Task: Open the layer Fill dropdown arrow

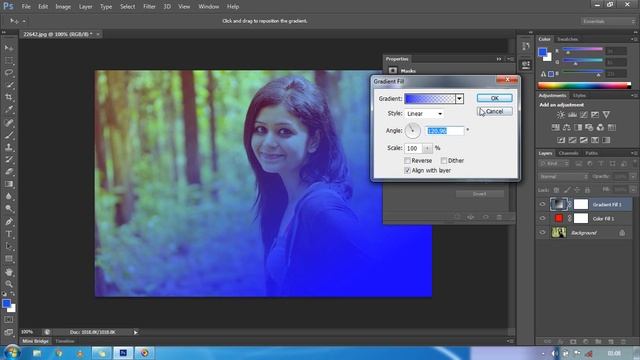Action: pyautogui.click(x=633, y=190)
